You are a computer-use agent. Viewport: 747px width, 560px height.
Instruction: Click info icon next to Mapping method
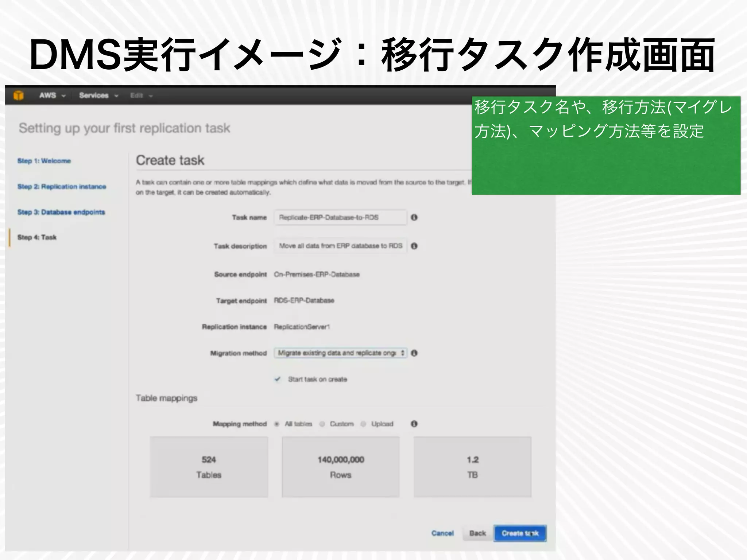point(414,424)
